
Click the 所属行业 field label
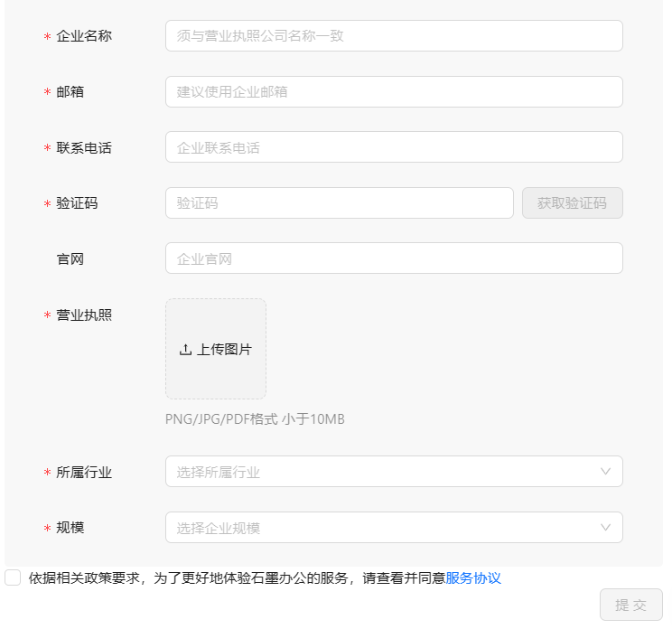[84, 472]
